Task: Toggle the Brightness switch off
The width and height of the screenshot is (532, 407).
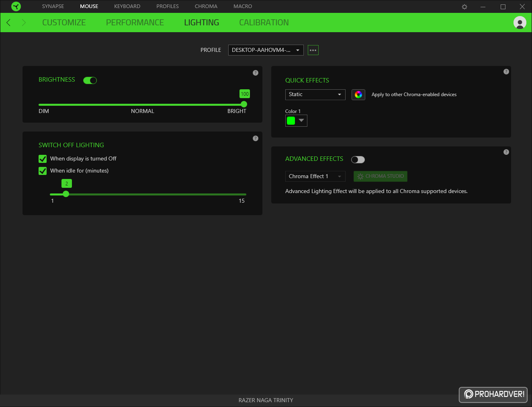Action: [x=90, y=80]
